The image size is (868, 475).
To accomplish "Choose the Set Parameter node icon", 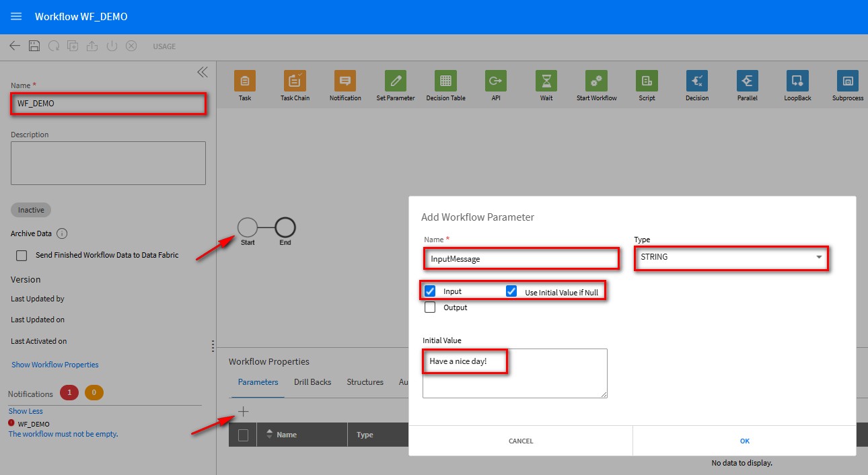I will (395, 81).
